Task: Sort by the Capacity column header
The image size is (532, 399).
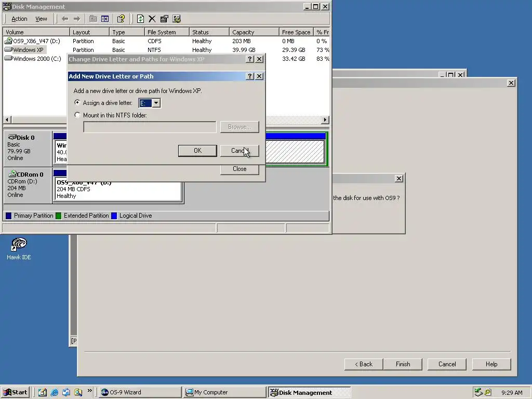Action: 254,32
